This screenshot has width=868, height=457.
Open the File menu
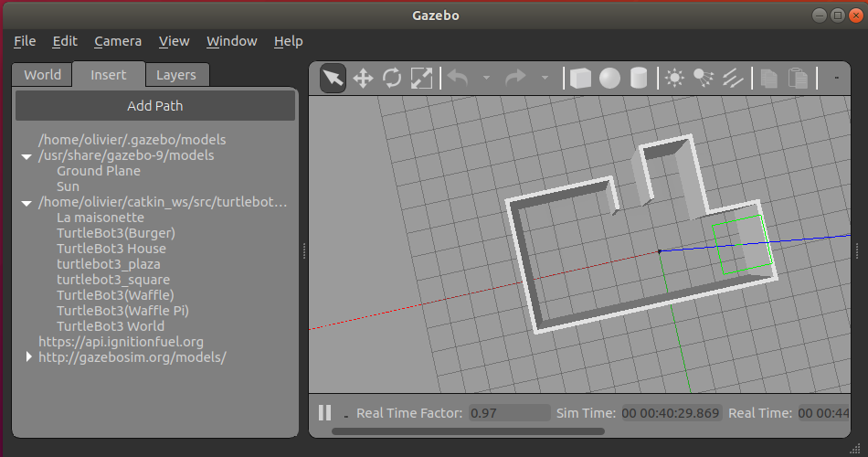pos(25,41)
